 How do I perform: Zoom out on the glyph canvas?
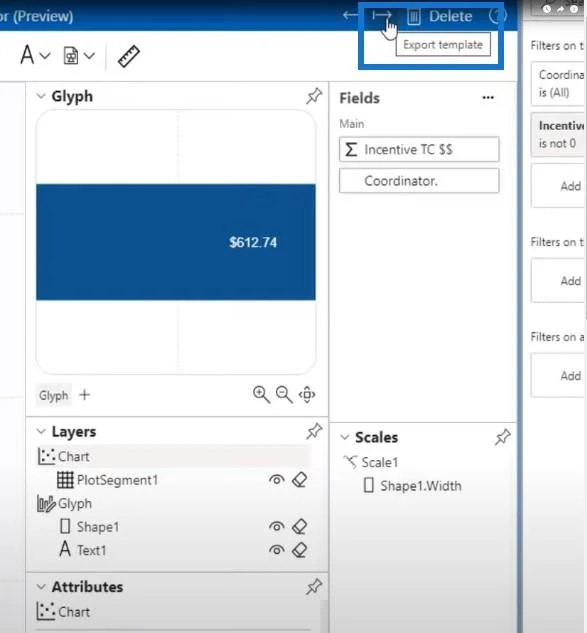(x=284, y=394)
